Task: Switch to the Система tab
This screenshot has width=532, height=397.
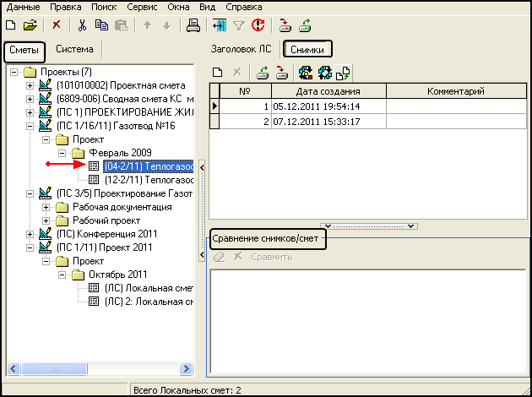Action: coord(74,50)
